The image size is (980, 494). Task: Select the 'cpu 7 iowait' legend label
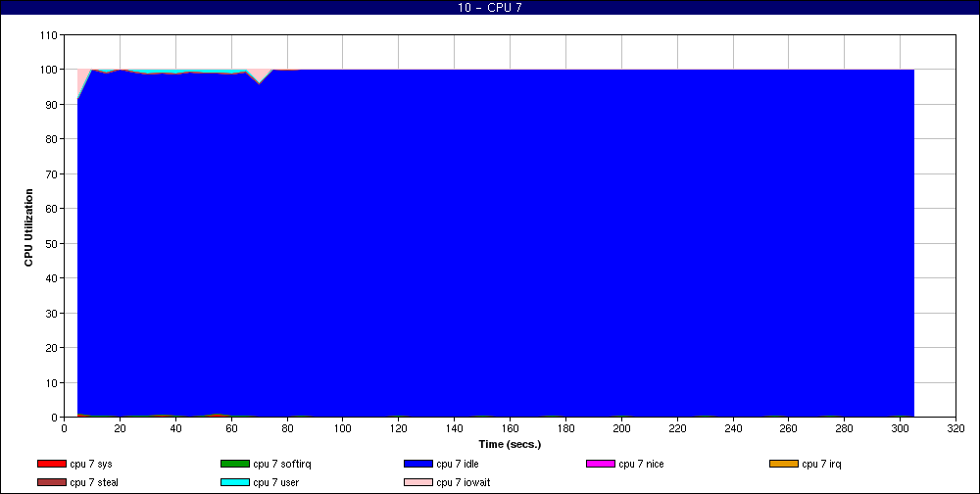[x=464, y=483]
